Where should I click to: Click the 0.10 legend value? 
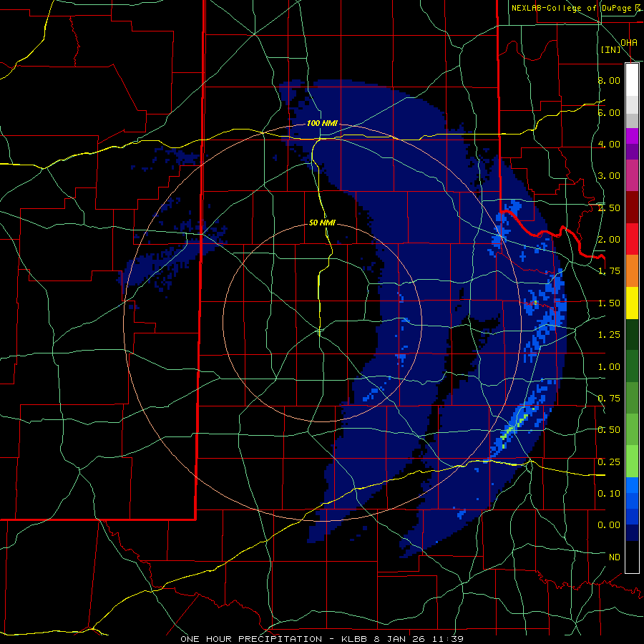(609, 494)
